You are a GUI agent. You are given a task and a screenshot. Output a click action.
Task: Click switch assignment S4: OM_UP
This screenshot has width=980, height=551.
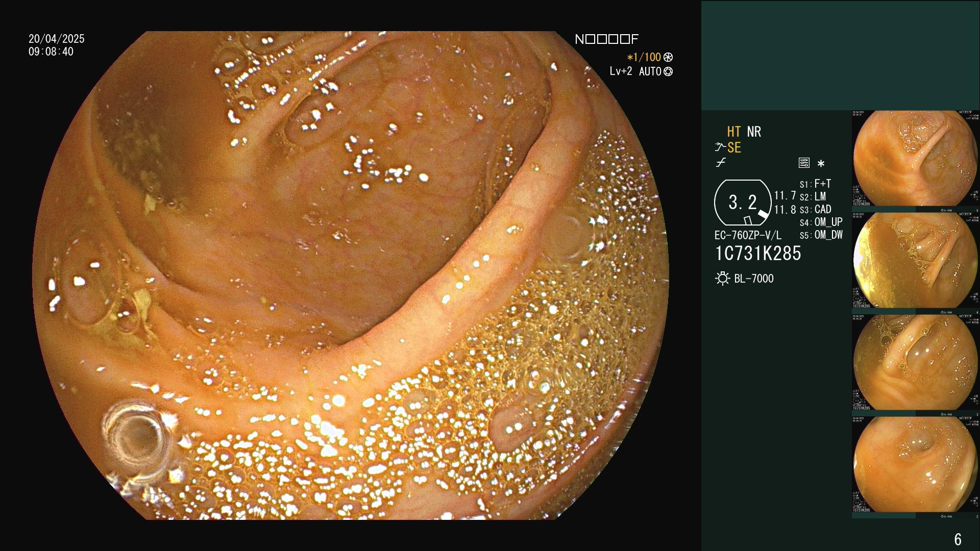tap(821, 222)
